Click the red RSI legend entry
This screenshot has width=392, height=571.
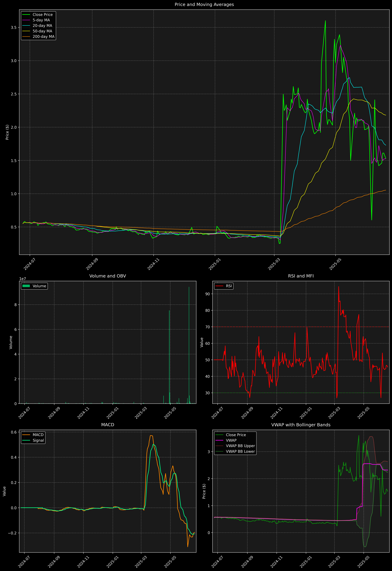tap(224, 286)
